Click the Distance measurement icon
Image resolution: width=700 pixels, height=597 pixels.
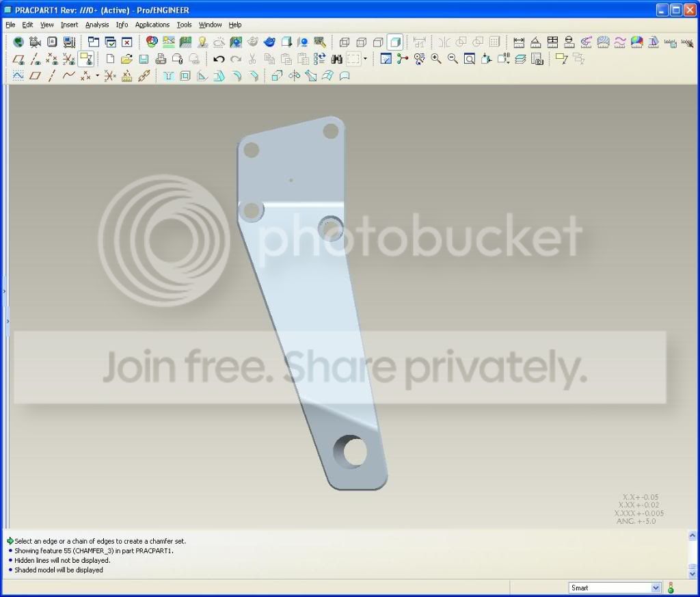[x=519, y=42]
